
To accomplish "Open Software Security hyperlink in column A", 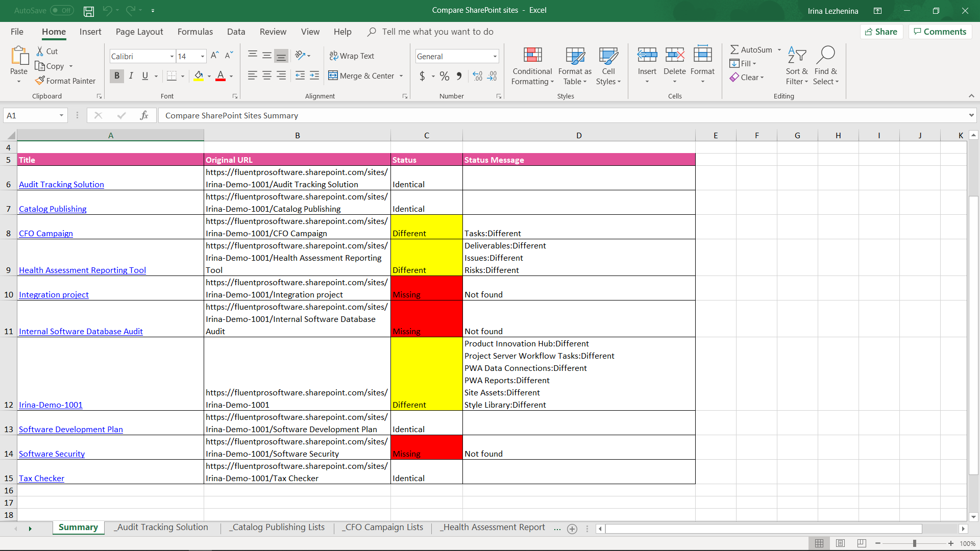I will pos(52,454).
